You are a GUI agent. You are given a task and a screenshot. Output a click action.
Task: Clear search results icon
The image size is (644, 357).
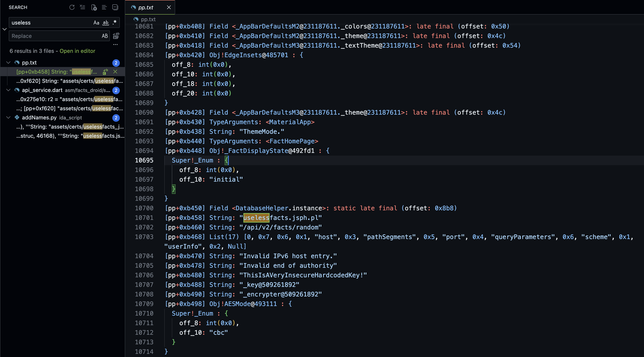[x=83, y=7]
